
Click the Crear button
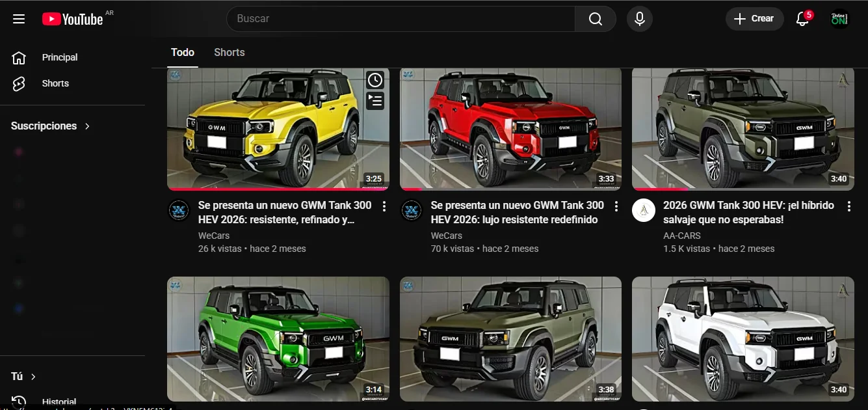[754, 18]
